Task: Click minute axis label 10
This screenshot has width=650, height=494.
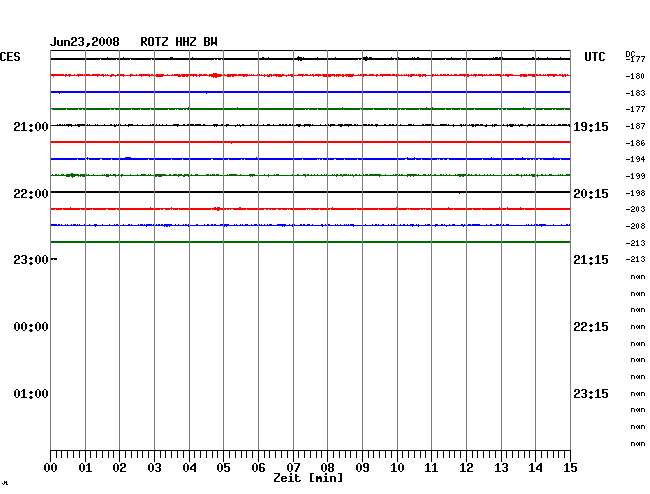Action: [x=397, y=468]
